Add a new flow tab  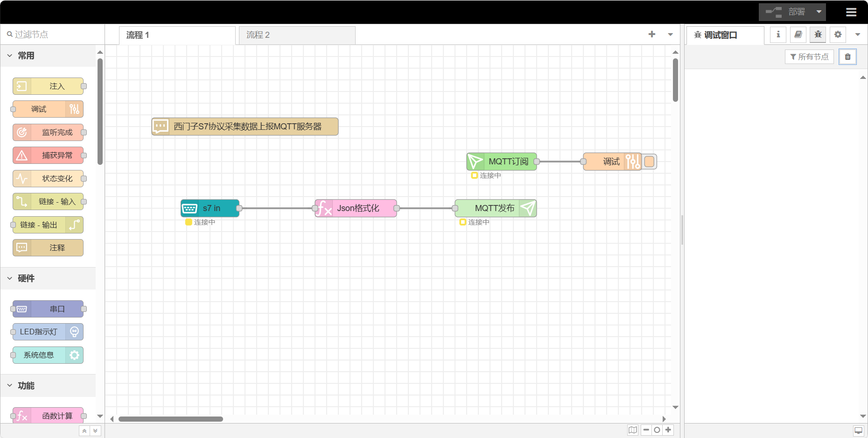click(x=652, y=35)
